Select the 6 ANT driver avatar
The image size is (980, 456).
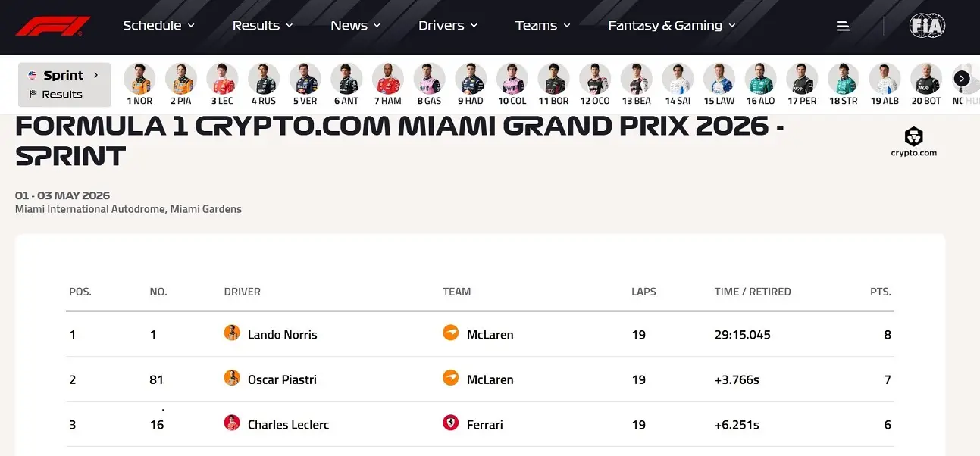[346, 79]
